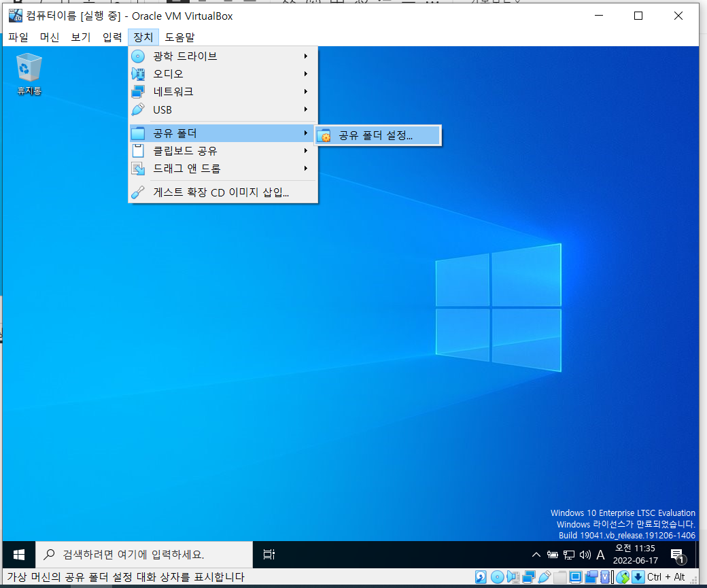This screenshot has height=588, width=707.
Task: Open the 파일 menu
Action: (x=18, y=37)
